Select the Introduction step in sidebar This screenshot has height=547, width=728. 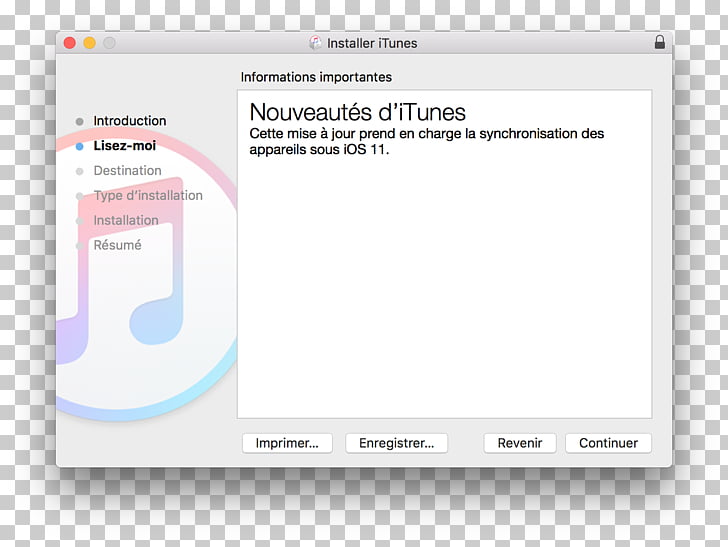(130, 121)
